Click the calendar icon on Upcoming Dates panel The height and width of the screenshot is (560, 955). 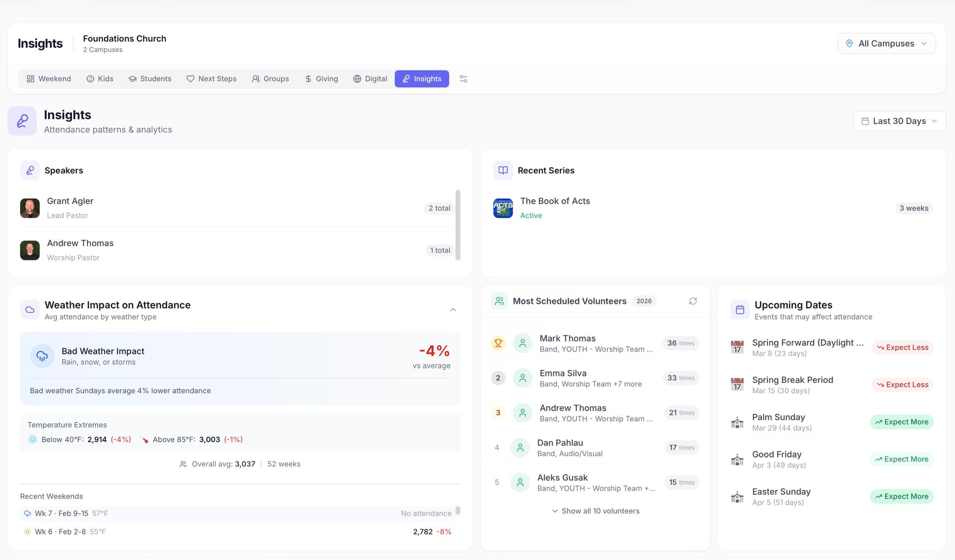pyautogui.click(x=740, y=309)
